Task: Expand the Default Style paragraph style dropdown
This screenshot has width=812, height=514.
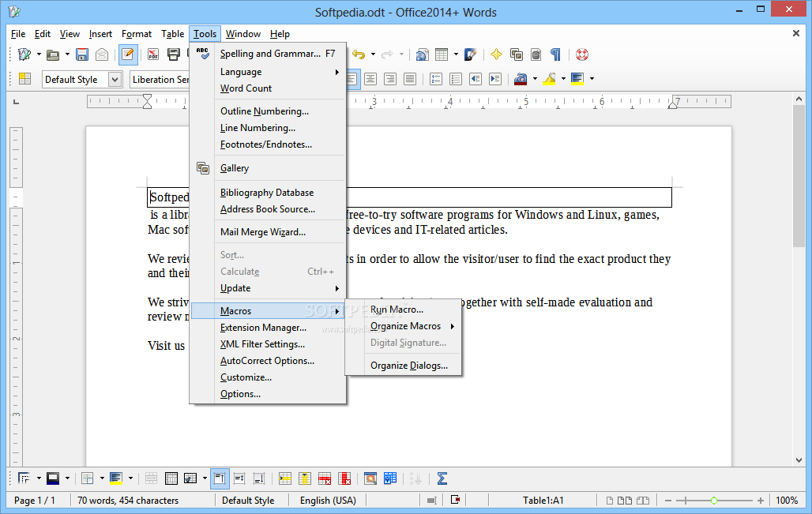Action: [x=115, y=79]
